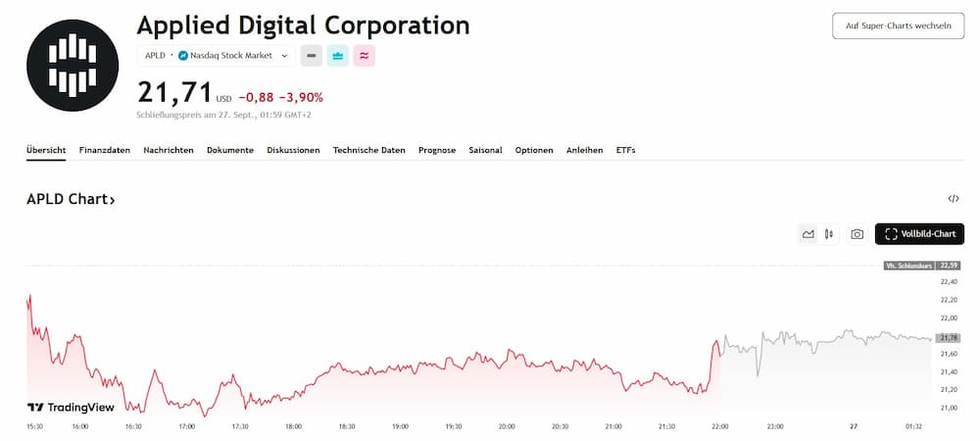Image resolution: width=980 pixels, height=441 pixels.
Task: Click the 22:00 mark on time axis
Action: click(x=720, y=427)
